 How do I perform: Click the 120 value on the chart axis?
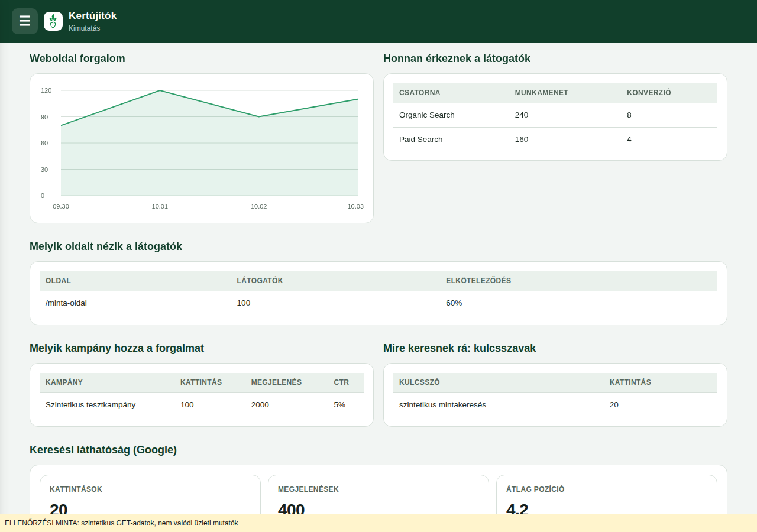[46, 90]
